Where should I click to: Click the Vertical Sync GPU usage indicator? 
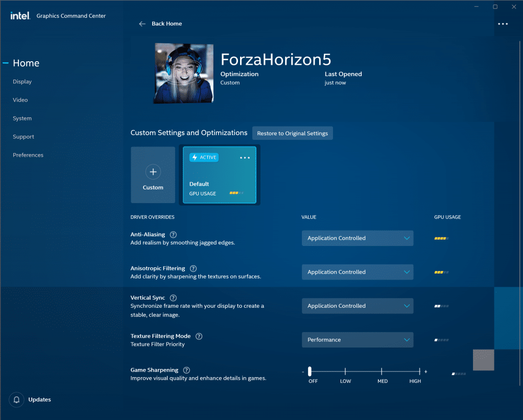(442, 306)
